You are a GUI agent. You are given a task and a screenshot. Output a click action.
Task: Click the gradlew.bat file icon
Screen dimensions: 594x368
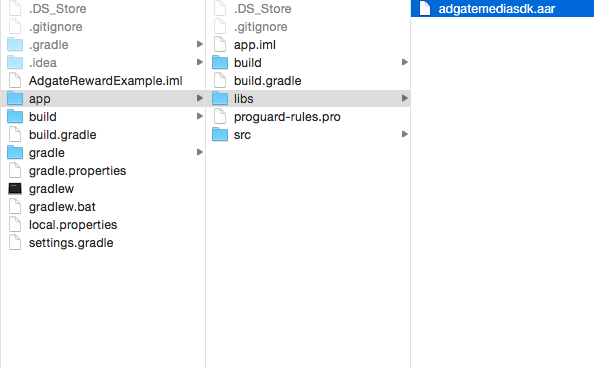pos(15,207)
